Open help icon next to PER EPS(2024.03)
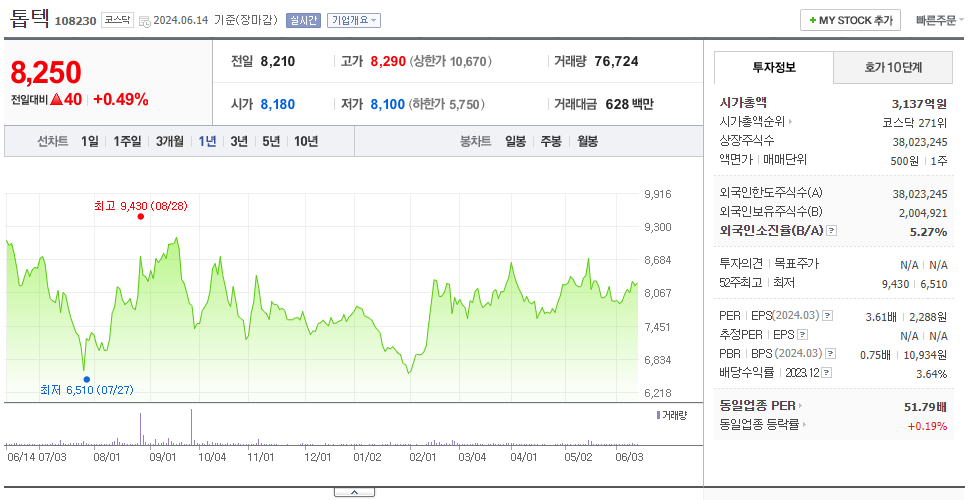Image resolution: width=968 pixels, height=500 pixels. coord(828,316)
